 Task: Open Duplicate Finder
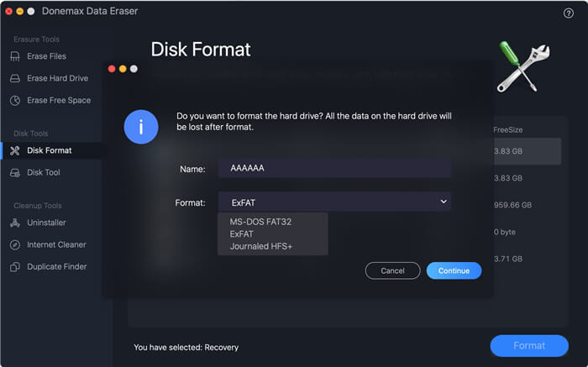tap(57, 266)
